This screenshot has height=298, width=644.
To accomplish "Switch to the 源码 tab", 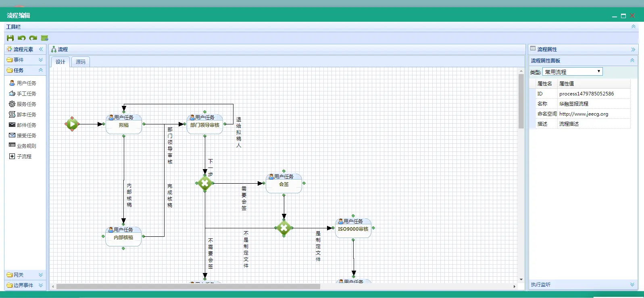I will coord(81,62).
